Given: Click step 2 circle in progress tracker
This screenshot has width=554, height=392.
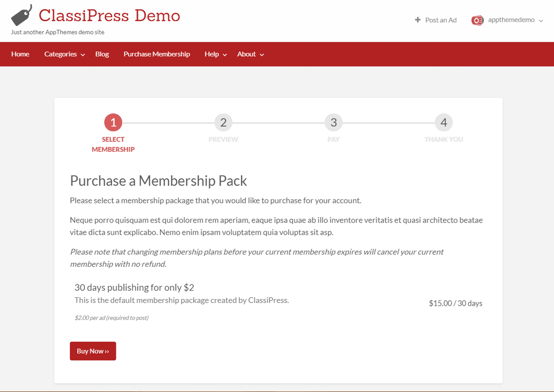Looking at the screenshot, I should click(223, 122).
